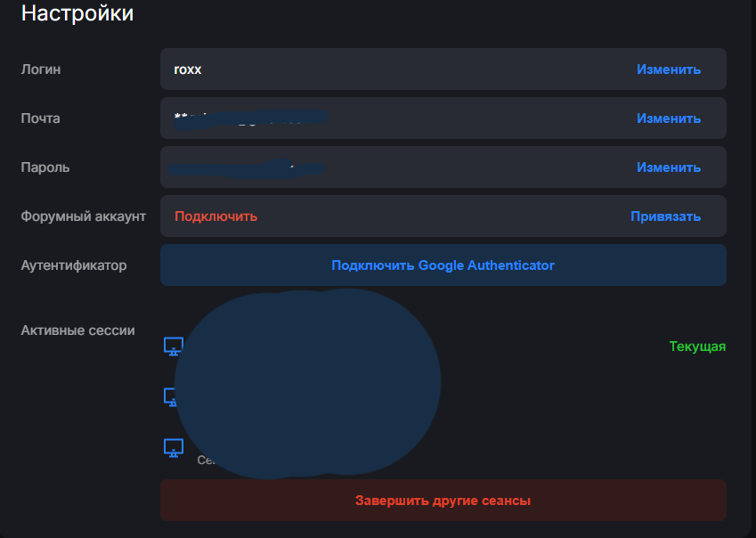Click the green Текущая session label

(697, 346)
